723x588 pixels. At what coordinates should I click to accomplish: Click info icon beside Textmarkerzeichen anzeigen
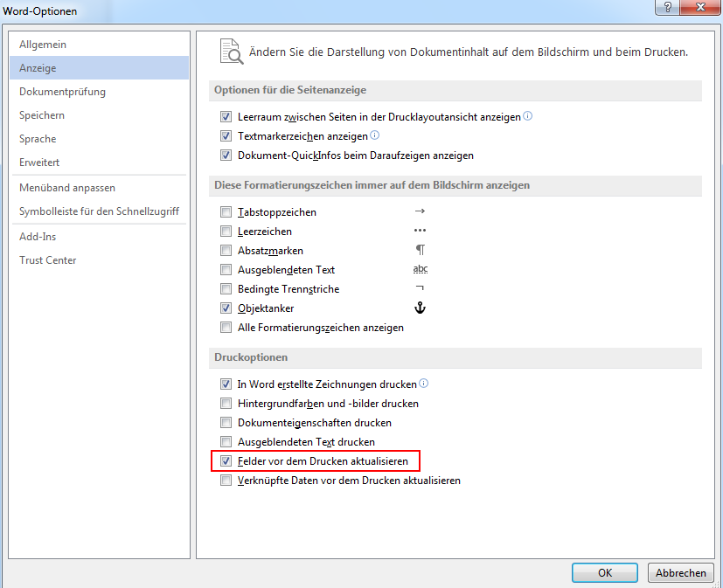pyautogui.click(x=375, y=135)
